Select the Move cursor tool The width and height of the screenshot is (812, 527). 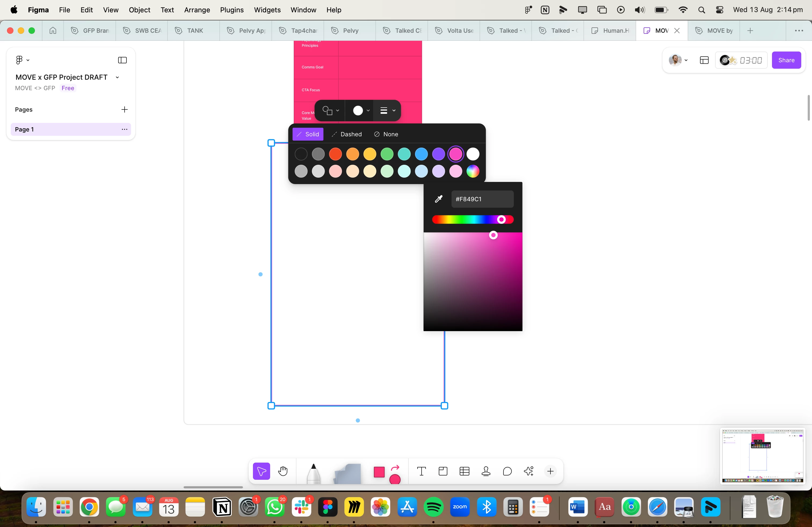click(261, 471)
